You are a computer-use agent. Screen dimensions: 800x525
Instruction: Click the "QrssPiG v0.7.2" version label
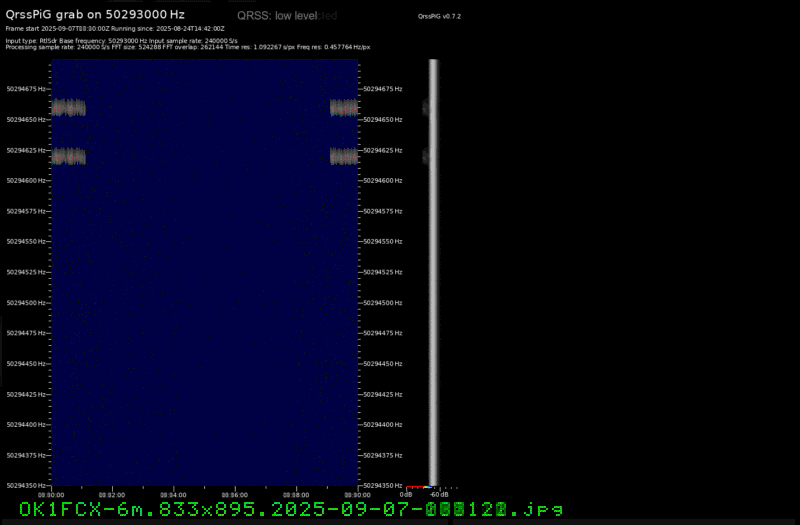(439, 16)
